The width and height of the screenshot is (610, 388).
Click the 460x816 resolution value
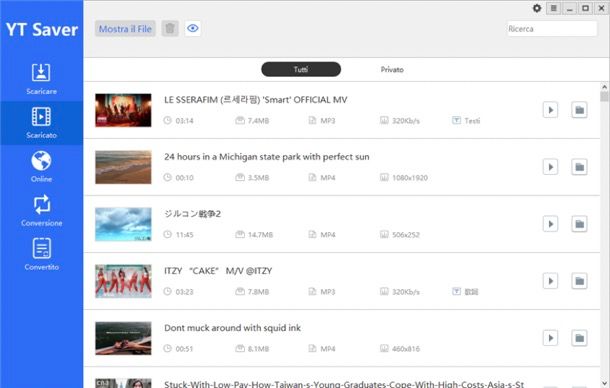[406, 349]
